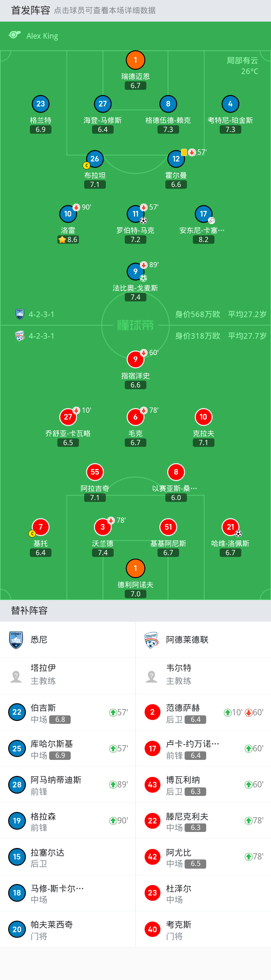Open Sydney team name 悉尼
This screenshot has width=271, height=980.
tap(39, 640)
